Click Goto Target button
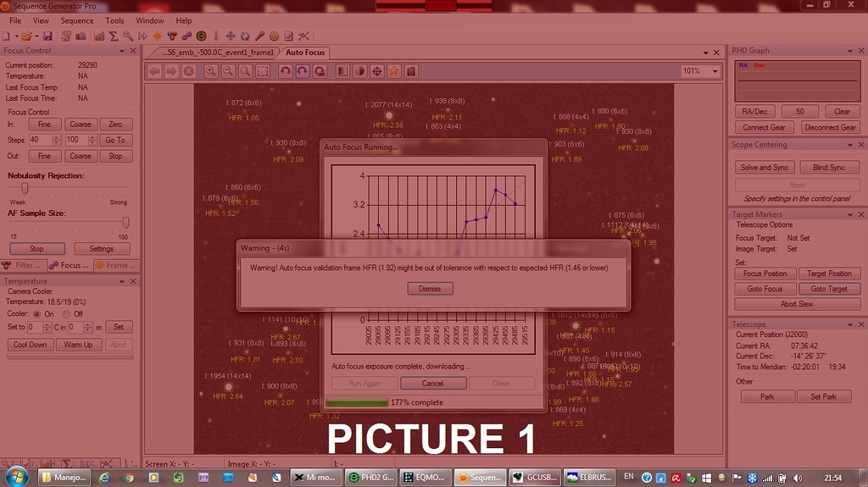The image size is (868, 487). click(829, 288)
